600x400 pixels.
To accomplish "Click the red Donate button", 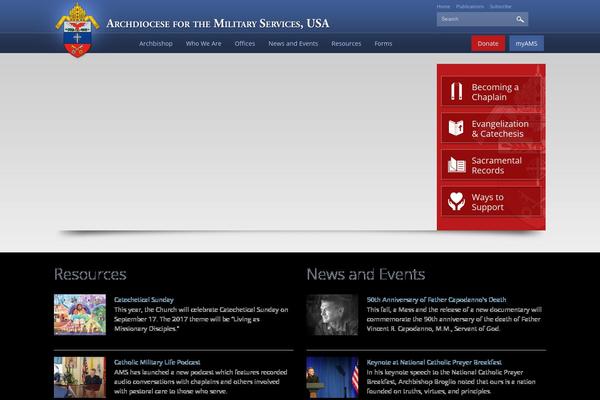I will click(488, 44).
